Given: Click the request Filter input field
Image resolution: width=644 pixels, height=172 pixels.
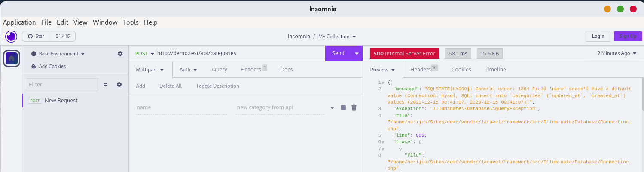Looking at the screenshot, I should click(x=62, y=84).
